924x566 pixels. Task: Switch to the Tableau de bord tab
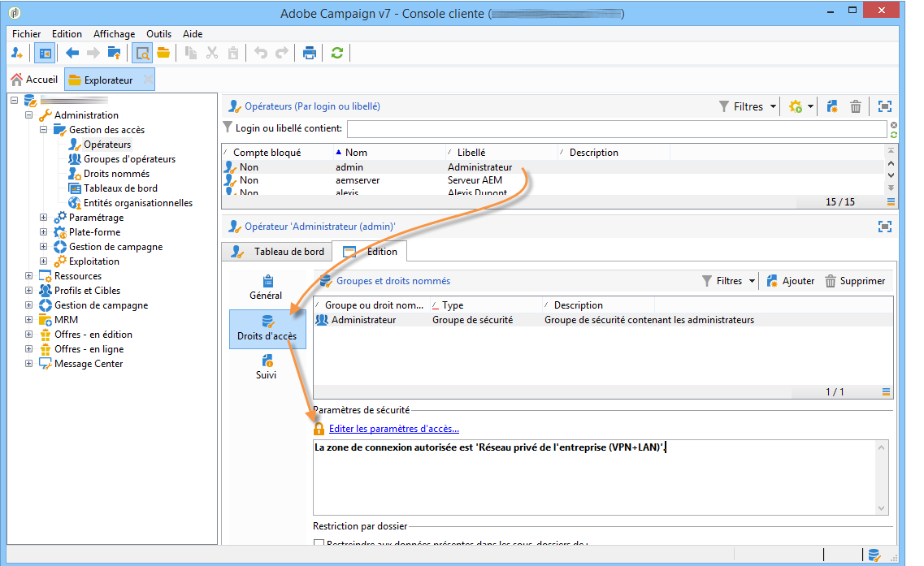tap(278, 252)
